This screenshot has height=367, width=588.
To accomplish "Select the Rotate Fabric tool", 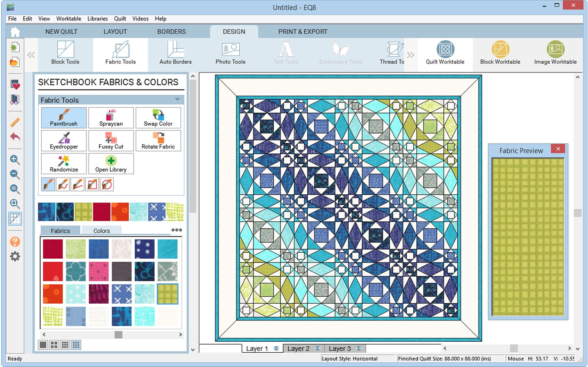I will point(158,141).
